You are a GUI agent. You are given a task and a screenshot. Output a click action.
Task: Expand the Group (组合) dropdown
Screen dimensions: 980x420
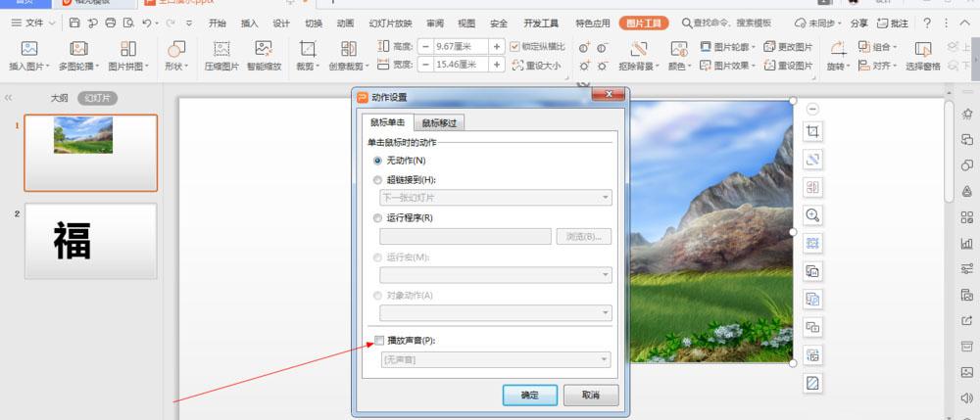tap(895, 47)
